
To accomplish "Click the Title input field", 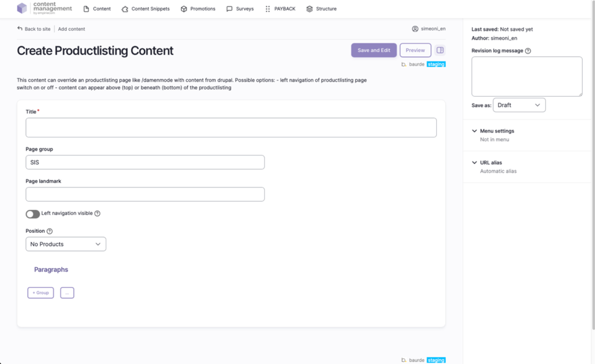I will tap(231, 127).
